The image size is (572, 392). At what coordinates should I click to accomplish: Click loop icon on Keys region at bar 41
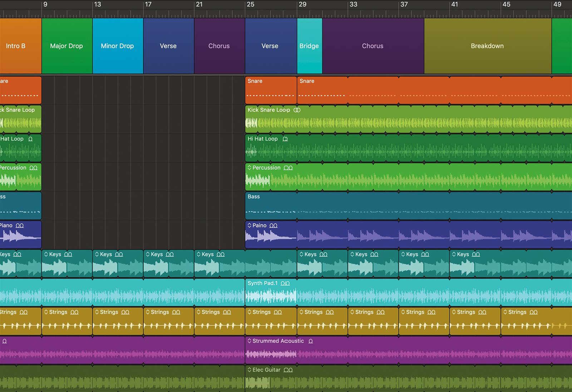pyautogui.click(x=476, y=255)
